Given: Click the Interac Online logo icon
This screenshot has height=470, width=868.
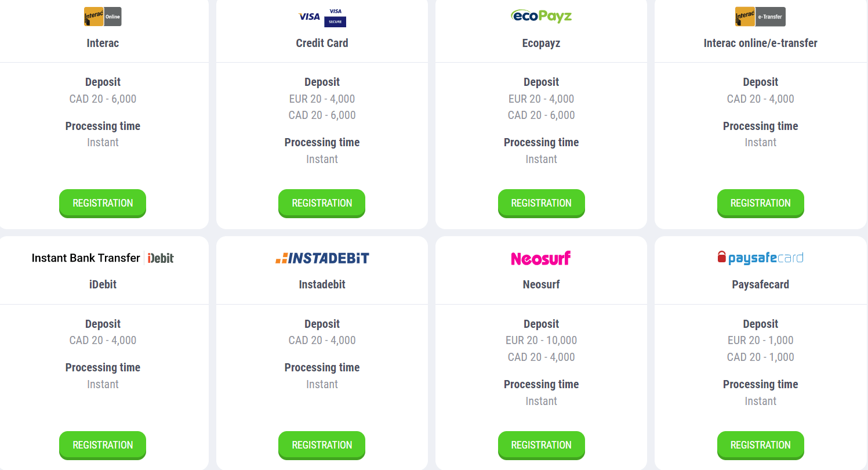Looking at the screenshot, I should 103,17.
